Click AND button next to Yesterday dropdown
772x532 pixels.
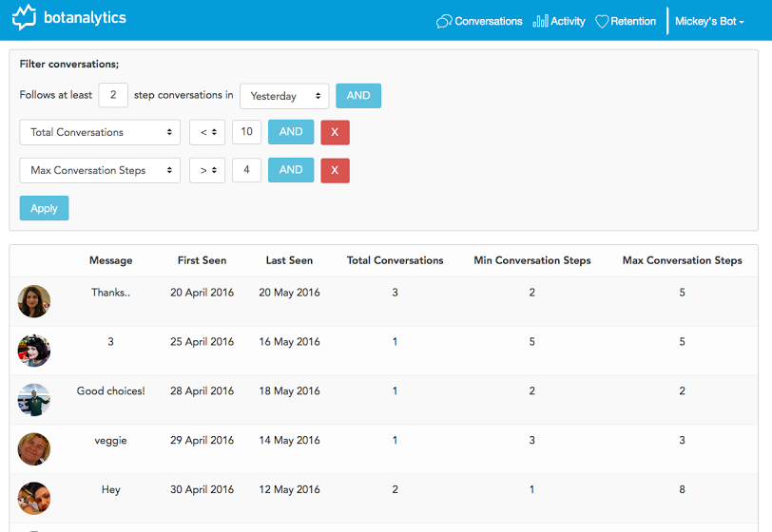(x=358, y=96)
